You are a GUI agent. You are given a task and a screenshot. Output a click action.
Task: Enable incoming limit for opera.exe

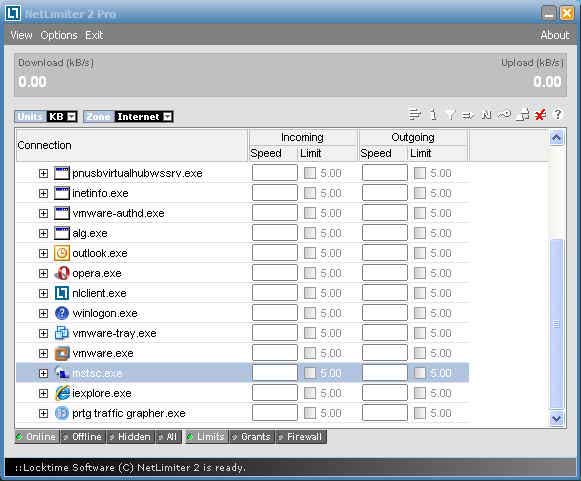tap(309, 273)
